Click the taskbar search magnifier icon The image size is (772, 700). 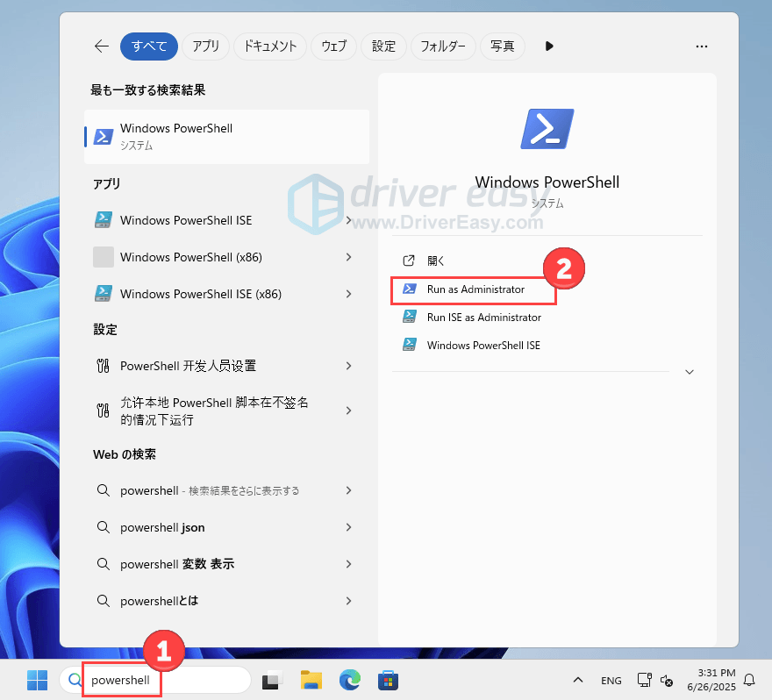[75, 681]
